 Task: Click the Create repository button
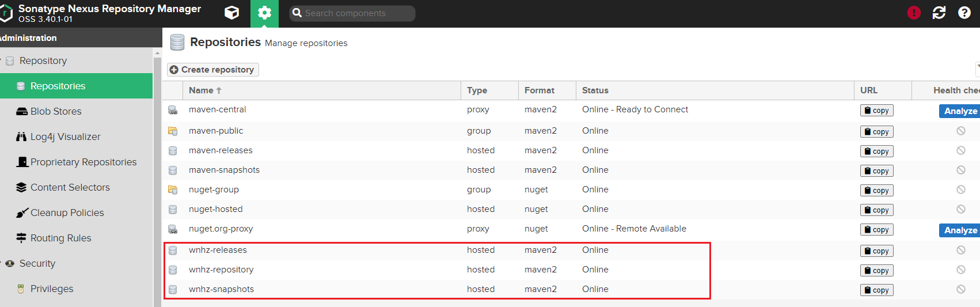click(213, 70)
